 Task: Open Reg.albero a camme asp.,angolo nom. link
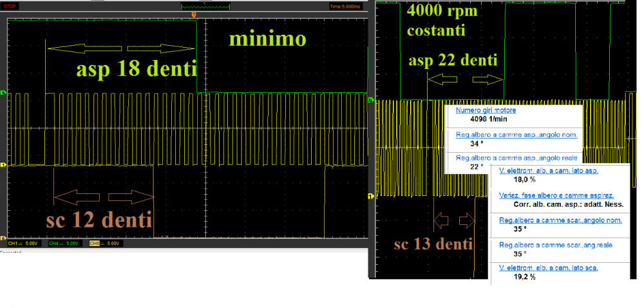point(516,134)
